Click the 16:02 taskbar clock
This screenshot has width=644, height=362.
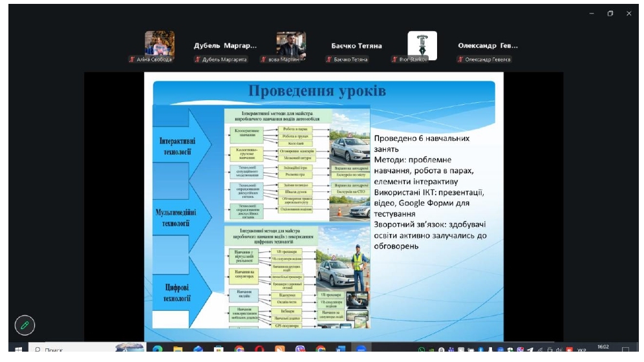click(603, 347)
